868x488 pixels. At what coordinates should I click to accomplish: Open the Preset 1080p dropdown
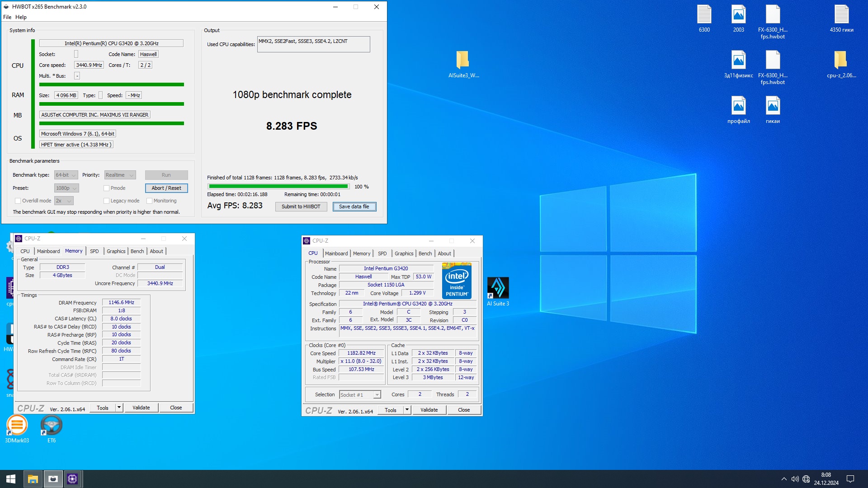point(66,188)
